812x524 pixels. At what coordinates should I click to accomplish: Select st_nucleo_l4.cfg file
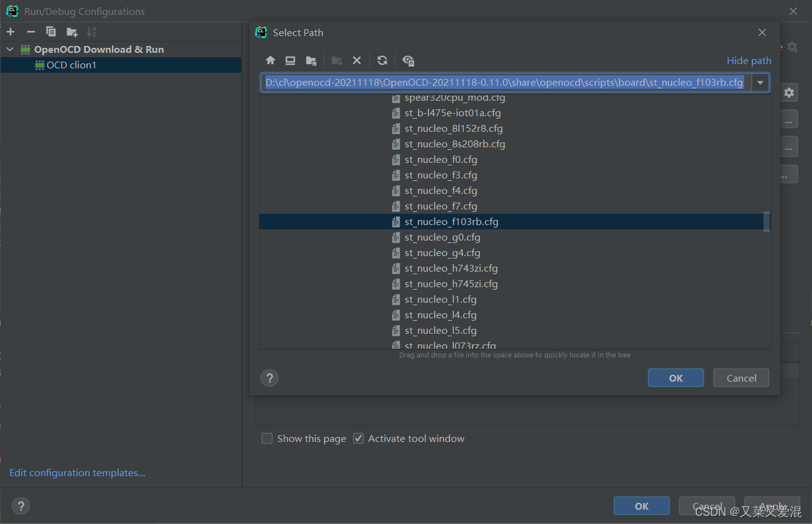click(440, 315)
